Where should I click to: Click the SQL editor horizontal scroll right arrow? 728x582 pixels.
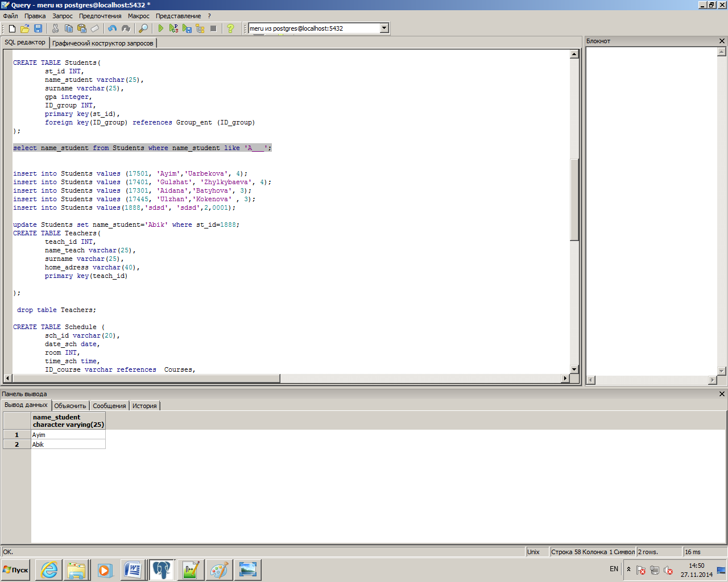click(565, 379)
